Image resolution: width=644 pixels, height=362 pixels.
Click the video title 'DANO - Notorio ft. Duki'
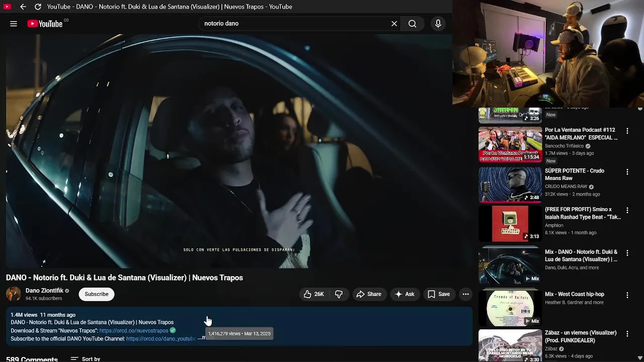click(x=124, y=278)
